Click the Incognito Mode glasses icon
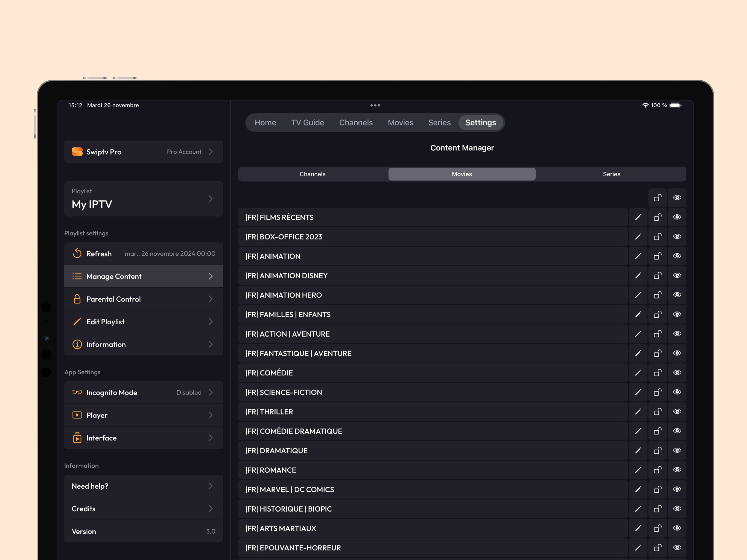 (77, 392)
